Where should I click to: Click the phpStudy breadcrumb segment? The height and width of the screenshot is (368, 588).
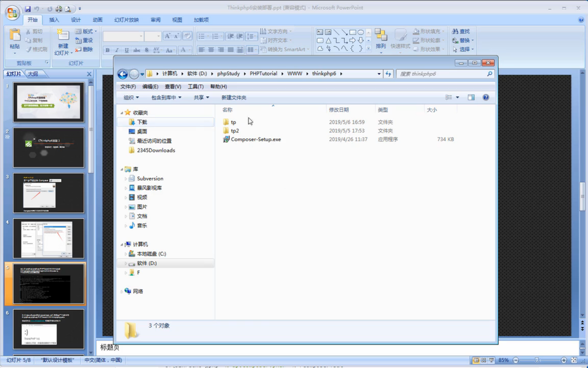[228, 74]
